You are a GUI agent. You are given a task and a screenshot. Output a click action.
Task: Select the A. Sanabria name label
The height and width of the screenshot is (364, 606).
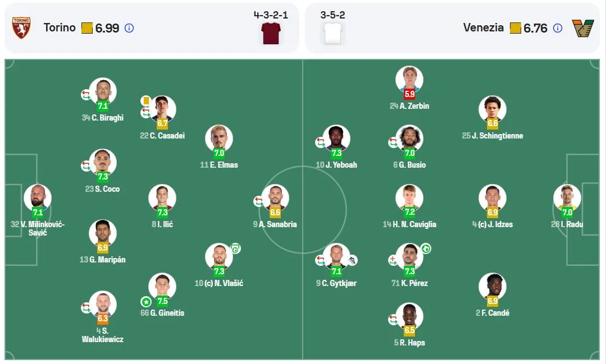coord(278,224)
